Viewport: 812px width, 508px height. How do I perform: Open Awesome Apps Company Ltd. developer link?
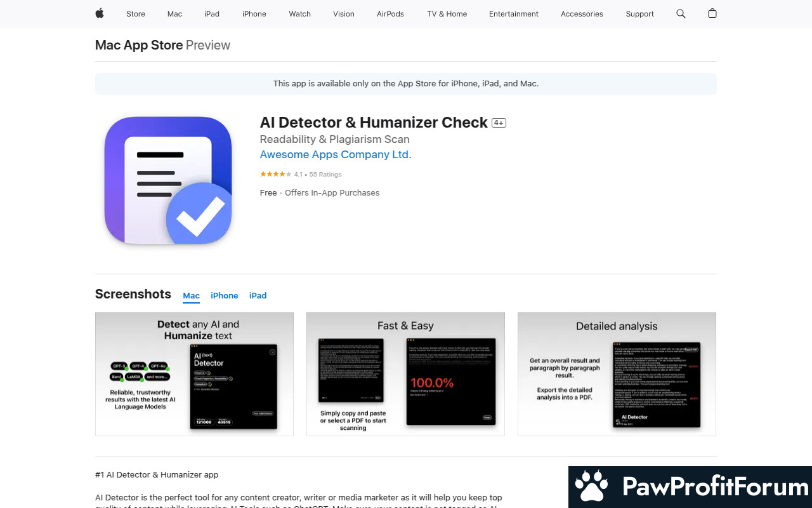point(336,154)
